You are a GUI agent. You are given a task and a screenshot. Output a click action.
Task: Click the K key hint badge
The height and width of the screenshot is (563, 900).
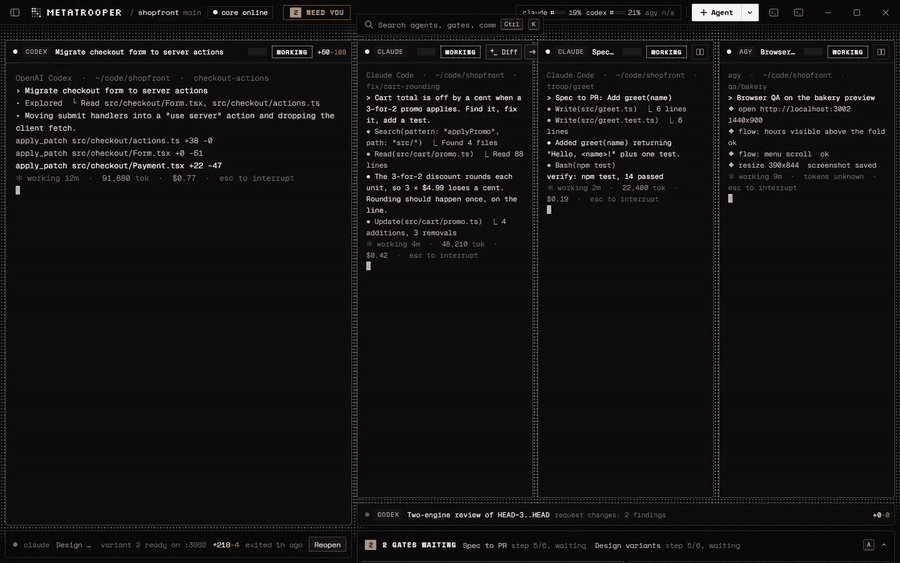pyautogui.click(x=534, y=24)
